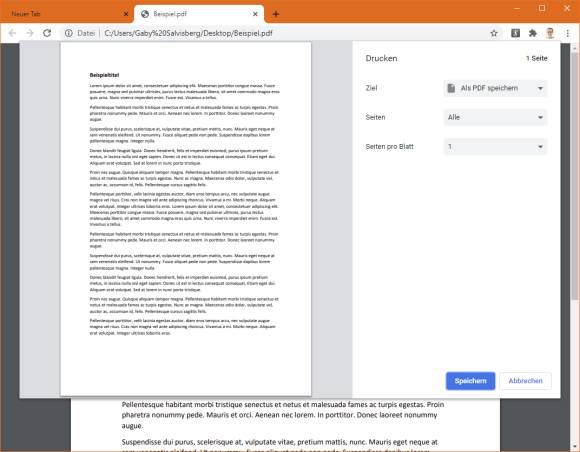Open Chrome's three-dot menu

(567, 33)
